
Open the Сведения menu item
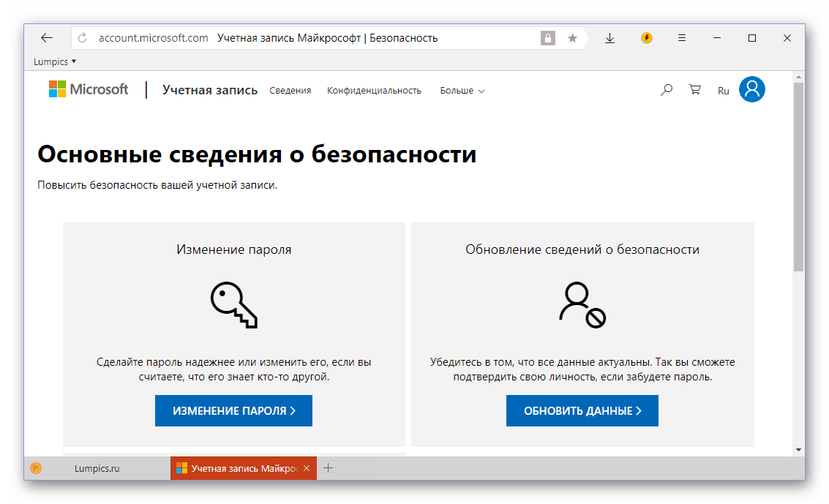point(290,91)
